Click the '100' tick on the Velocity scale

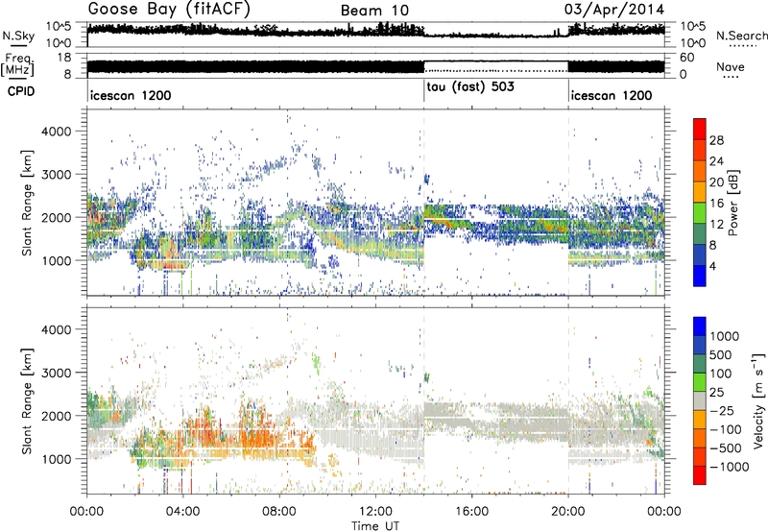point(721,374)
